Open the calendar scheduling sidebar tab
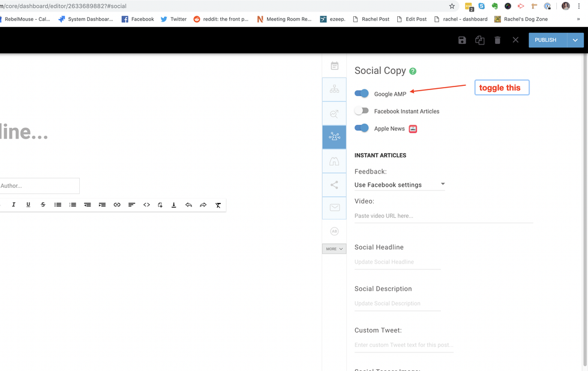This screenshot has height=371, width=588. 334,66
